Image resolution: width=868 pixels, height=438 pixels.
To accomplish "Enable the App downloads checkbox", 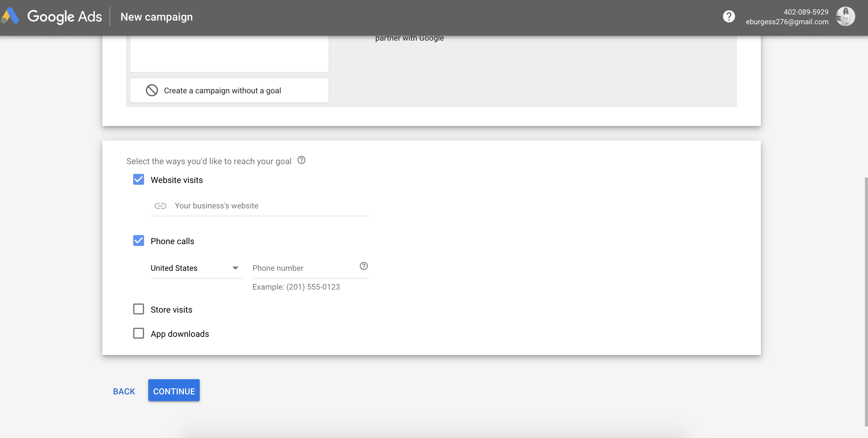I will pyautogui.click(x=139, y=333).
